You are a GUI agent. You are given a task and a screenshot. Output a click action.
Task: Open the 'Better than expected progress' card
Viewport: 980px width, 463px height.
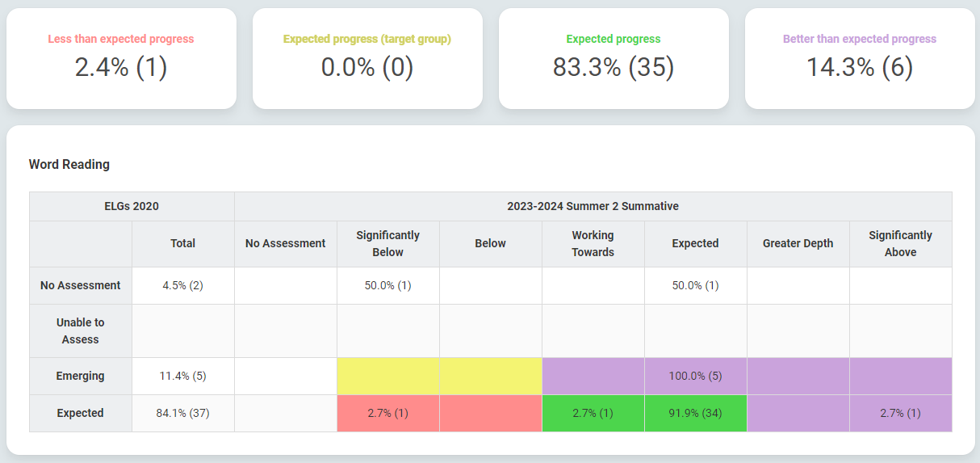point(860,58)
